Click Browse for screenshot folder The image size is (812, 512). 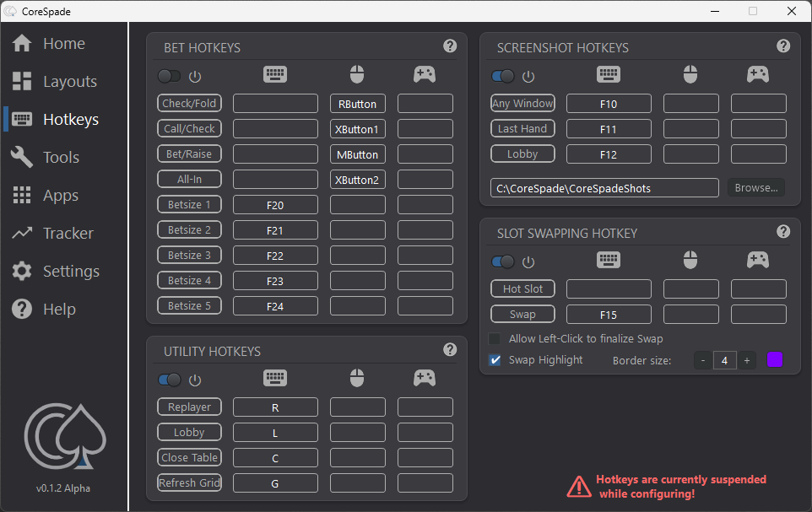point(756,188)
